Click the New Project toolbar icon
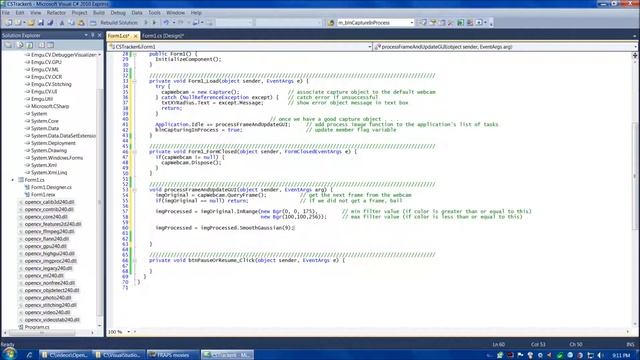This screenshot has width=640, height=360. pos(9,23)
